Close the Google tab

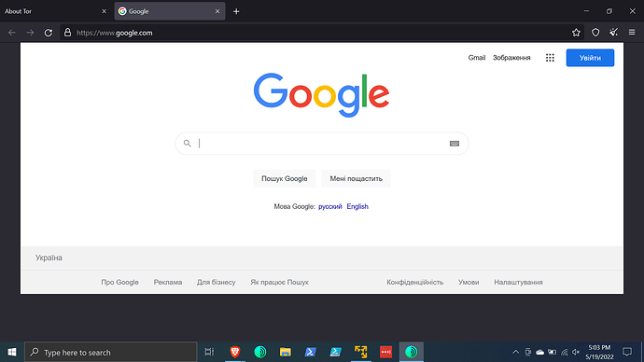coord(217,11)
